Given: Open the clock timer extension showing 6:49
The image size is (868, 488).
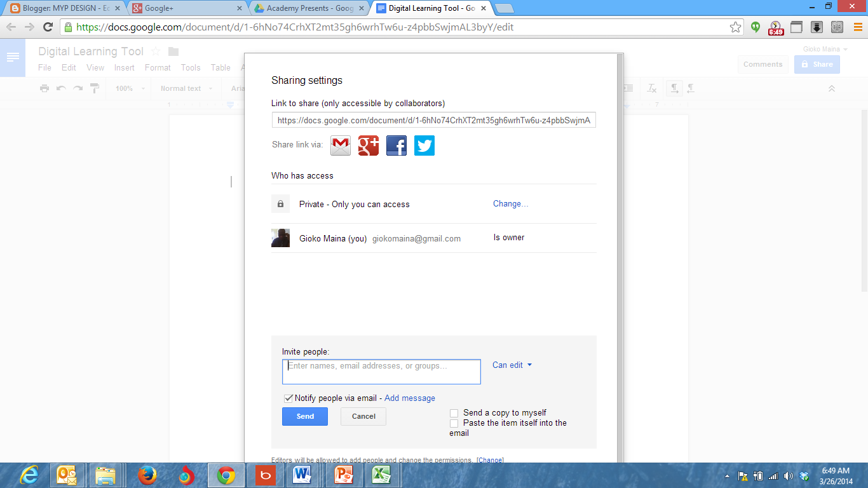Looking at the screenshot, I should pyautogui.click(x=776, y=27).
